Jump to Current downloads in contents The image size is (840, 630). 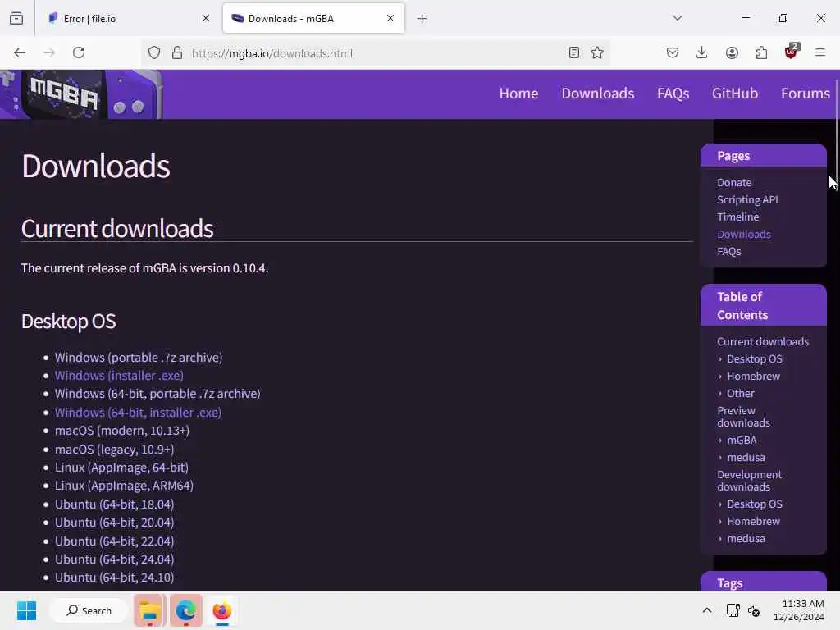tap(763, 341)
